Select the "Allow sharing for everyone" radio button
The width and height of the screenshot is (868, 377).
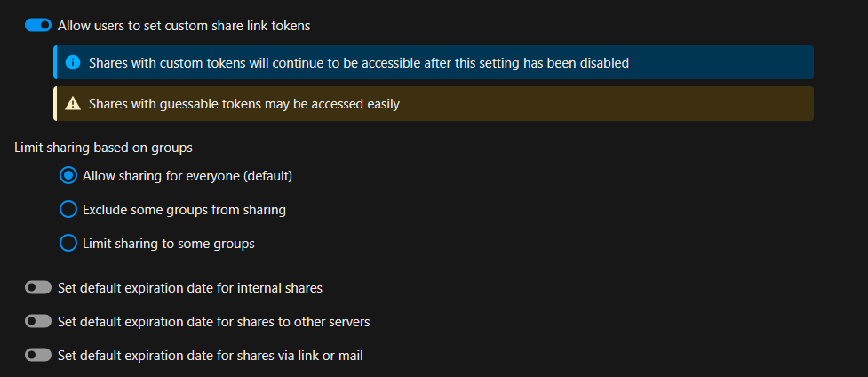(x=68, y=176)
